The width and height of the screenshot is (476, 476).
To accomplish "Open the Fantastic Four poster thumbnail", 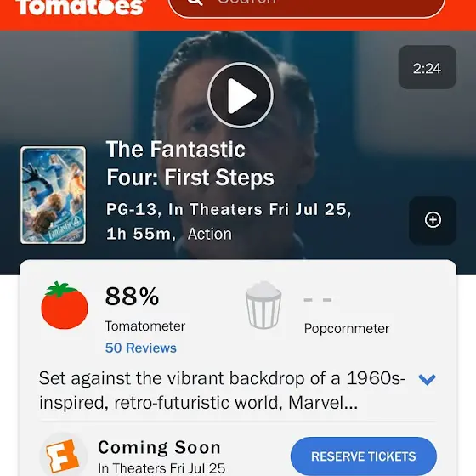I will pos(53,195).
